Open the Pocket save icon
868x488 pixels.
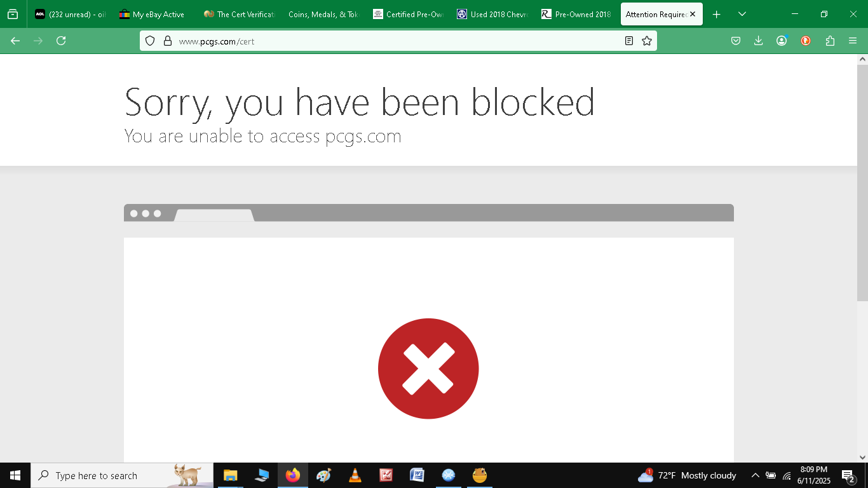click(x=736, y=41)
